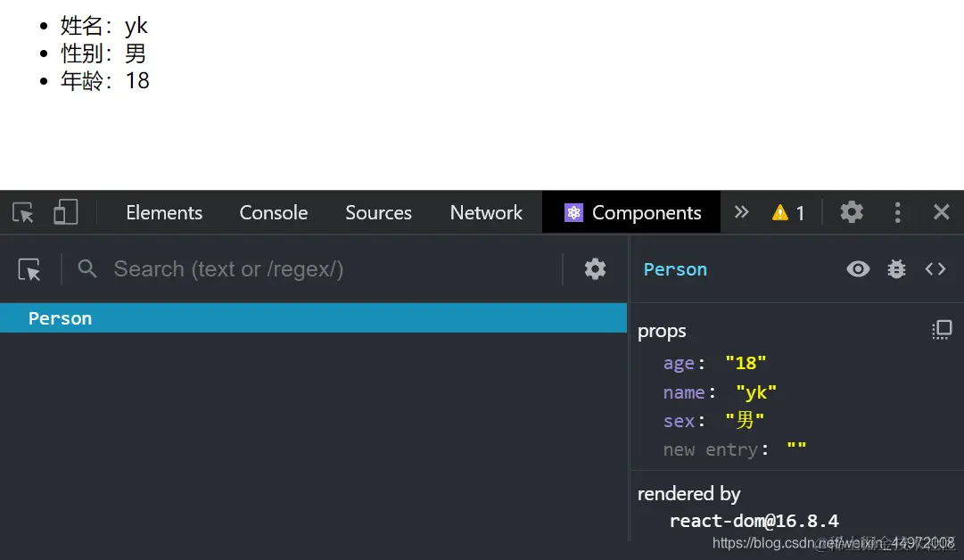Screen dimensions: 964x560
Task: Open DevTools three-dot customize menu
Action: click(897, 212)
